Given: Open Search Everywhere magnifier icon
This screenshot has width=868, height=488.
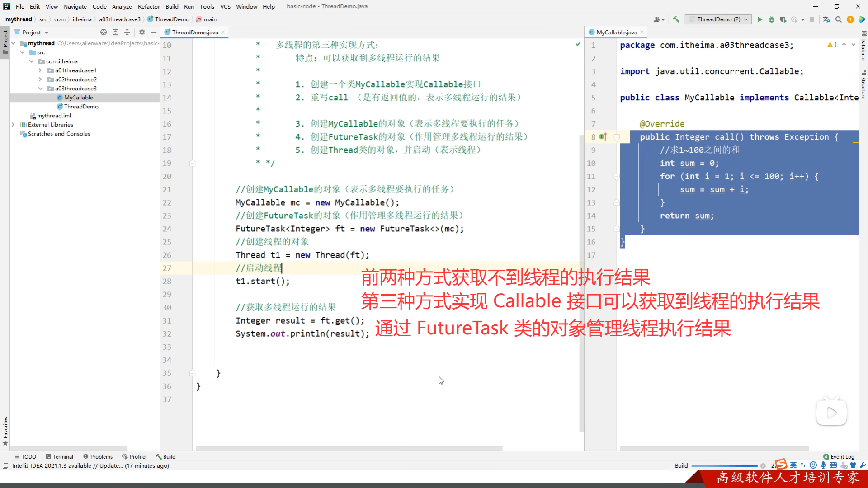Looking at the screenshot, I should [x=839, y=19].
